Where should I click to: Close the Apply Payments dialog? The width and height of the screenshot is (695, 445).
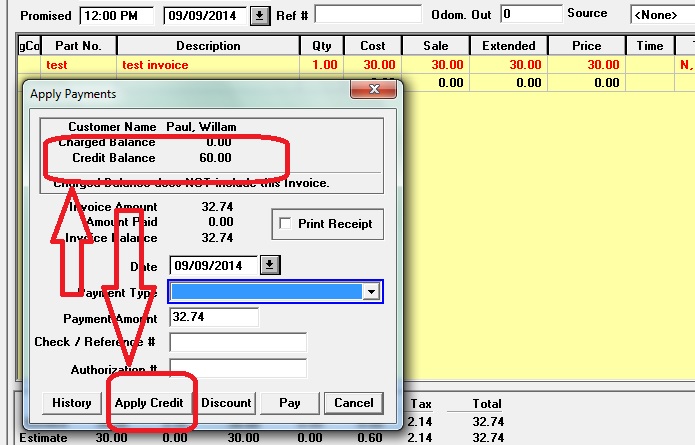click(x=374, y=89)
